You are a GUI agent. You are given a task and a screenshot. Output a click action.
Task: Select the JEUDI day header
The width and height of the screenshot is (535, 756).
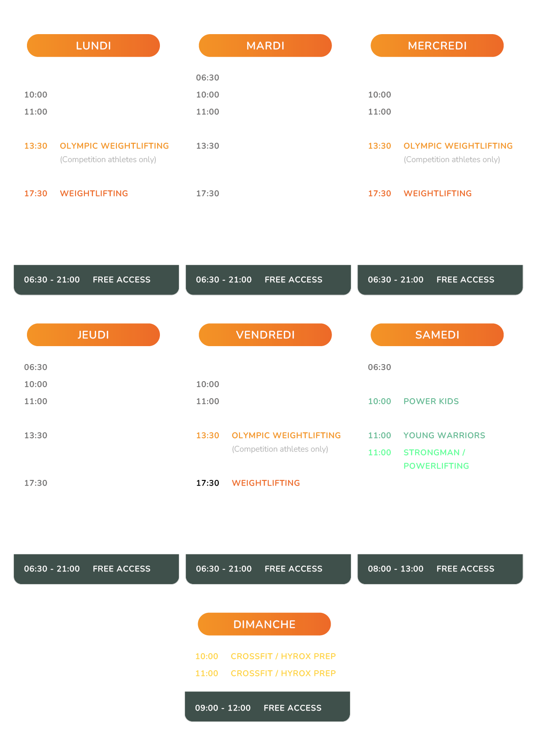point(93,335)
